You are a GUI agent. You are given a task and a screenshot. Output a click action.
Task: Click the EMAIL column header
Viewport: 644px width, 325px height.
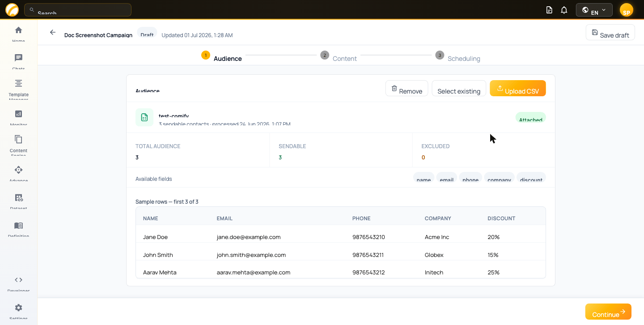tap(225, 218)
